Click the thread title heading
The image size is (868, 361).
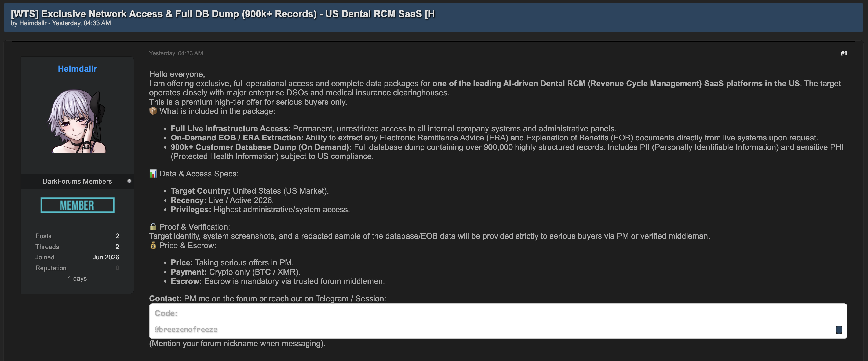[223, 14]
